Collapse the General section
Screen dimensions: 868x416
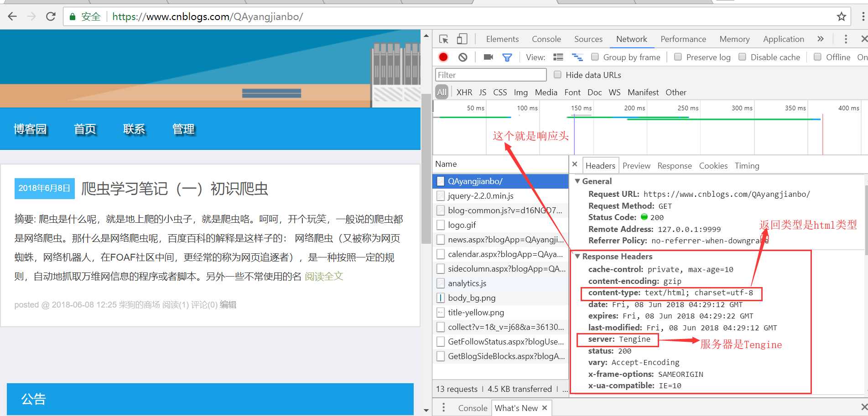[577, 181]
